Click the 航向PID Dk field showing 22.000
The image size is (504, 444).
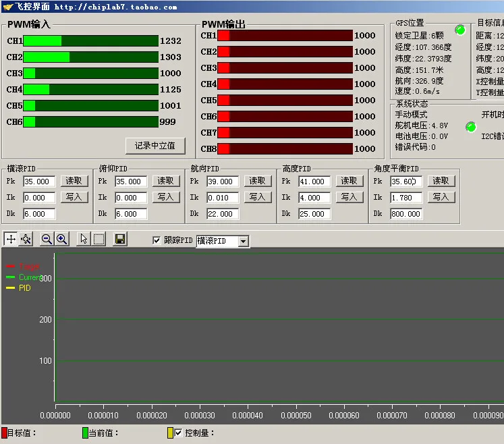pos(223,214)
